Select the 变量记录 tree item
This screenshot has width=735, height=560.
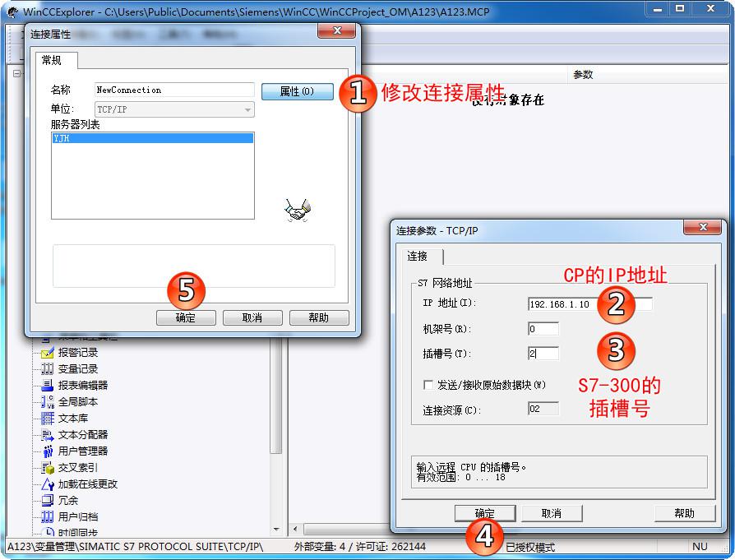point(78,368)
